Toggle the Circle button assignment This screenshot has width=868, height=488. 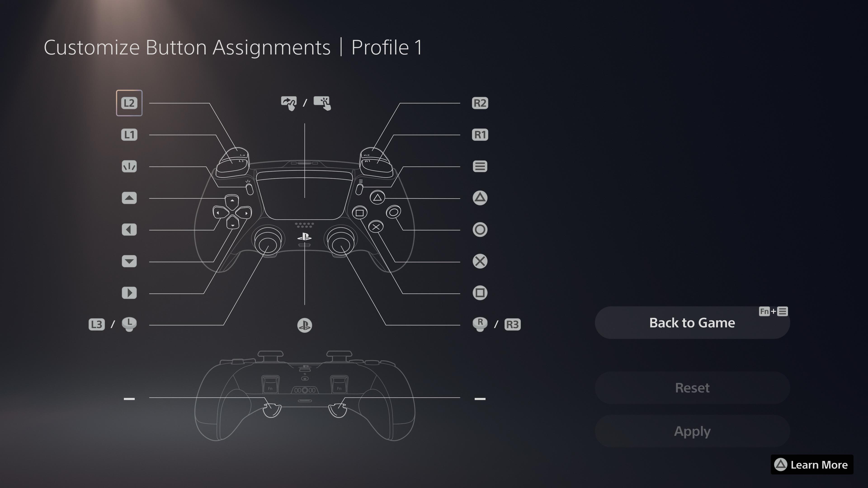click(x=480, y=229)
